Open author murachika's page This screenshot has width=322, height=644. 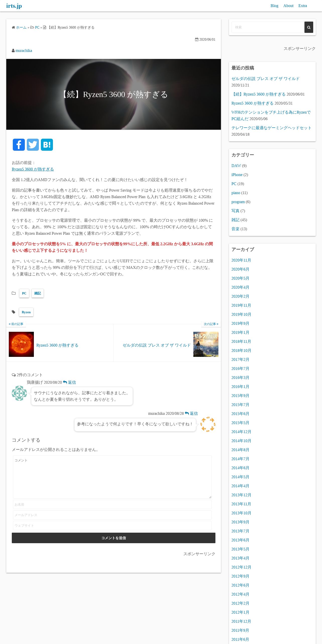pos(24,51)
